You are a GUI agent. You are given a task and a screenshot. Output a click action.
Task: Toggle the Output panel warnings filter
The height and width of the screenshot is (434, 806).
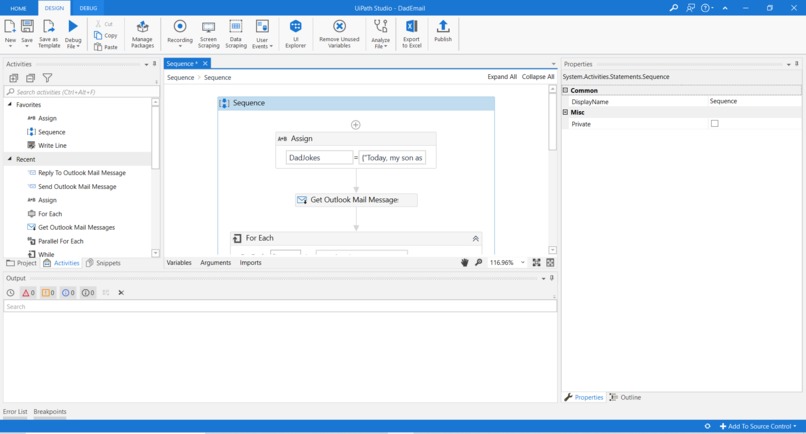coord(48,293)
